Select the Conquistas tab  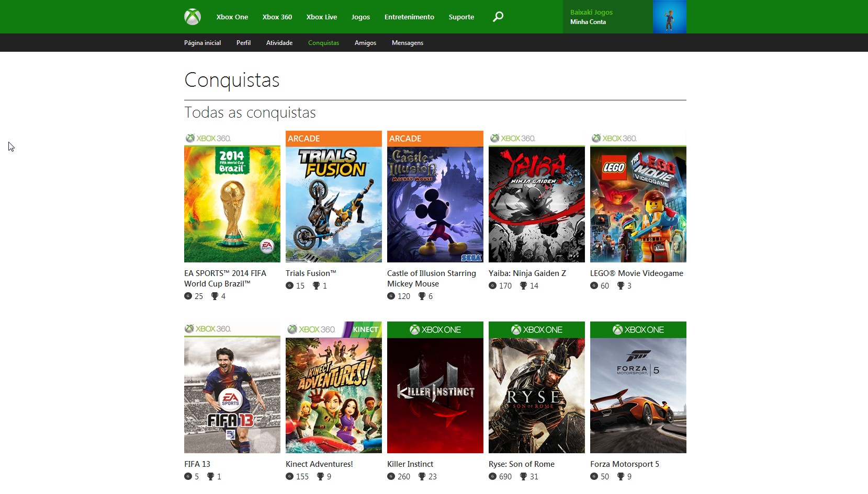(323, 43)
